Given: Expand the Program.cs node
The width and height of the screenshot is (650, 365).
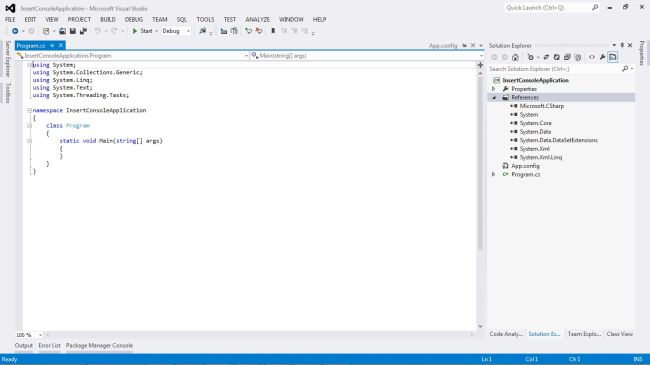Looking at the screenshot, I should click(x=494, y=174).
